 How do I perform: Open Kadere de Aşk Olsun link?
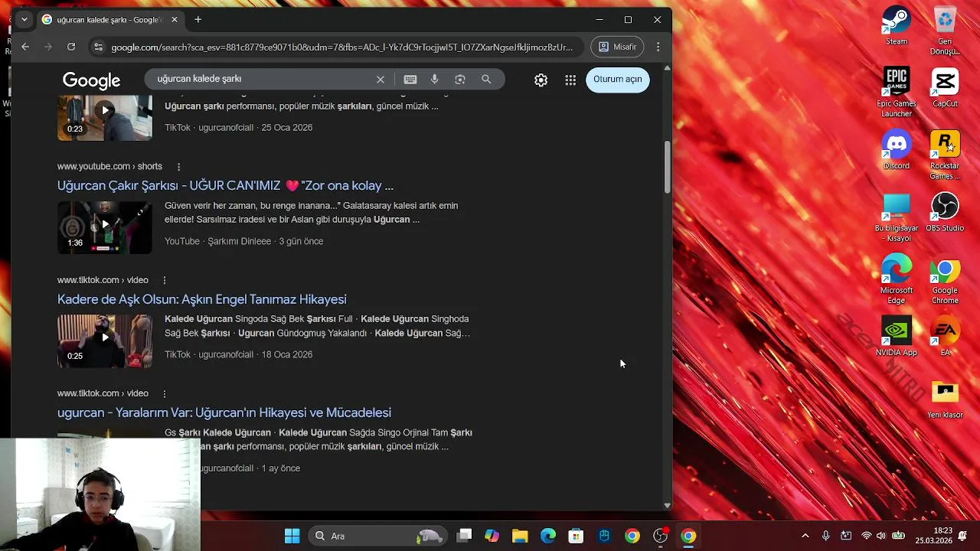coord(202,299)
